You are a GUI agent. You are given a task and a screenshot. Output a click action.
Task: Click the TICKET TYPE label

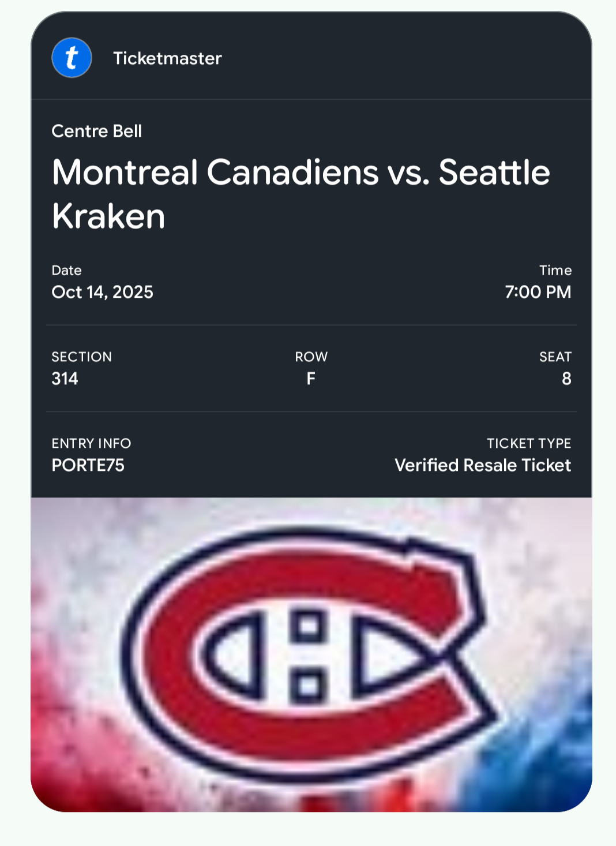tap(528, 443)
